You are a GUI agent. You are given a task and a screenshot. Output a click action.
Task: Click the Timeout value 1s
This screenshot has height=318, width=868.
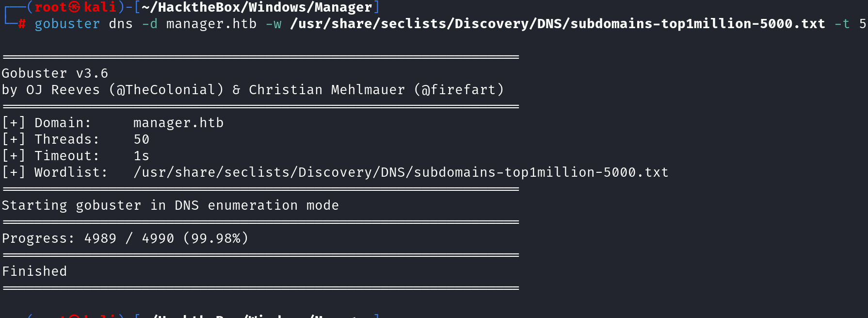pyautogui.click(x=142, y=156)
